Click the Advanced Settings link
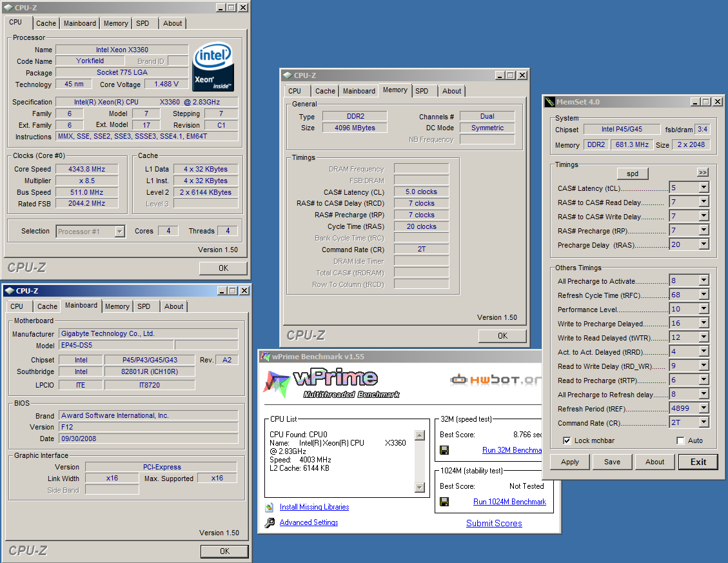Viewport: 728px width, 563px height. (309, 522)
